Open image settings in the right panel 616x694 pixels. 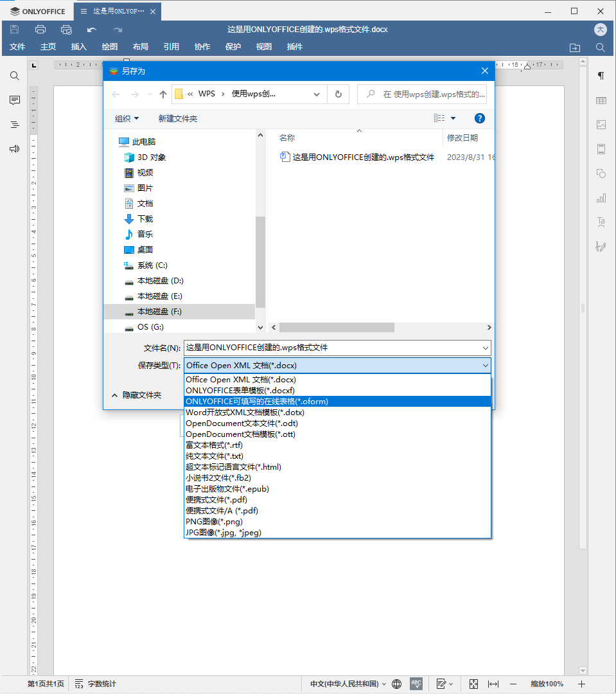[x=601, y=125]
